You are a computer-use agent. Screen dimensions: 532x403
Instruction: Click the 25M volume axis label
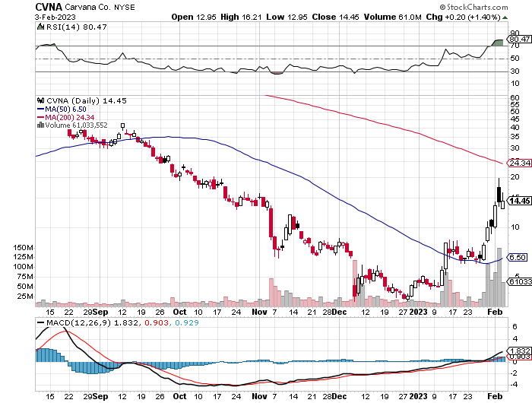tap(25, 297)
